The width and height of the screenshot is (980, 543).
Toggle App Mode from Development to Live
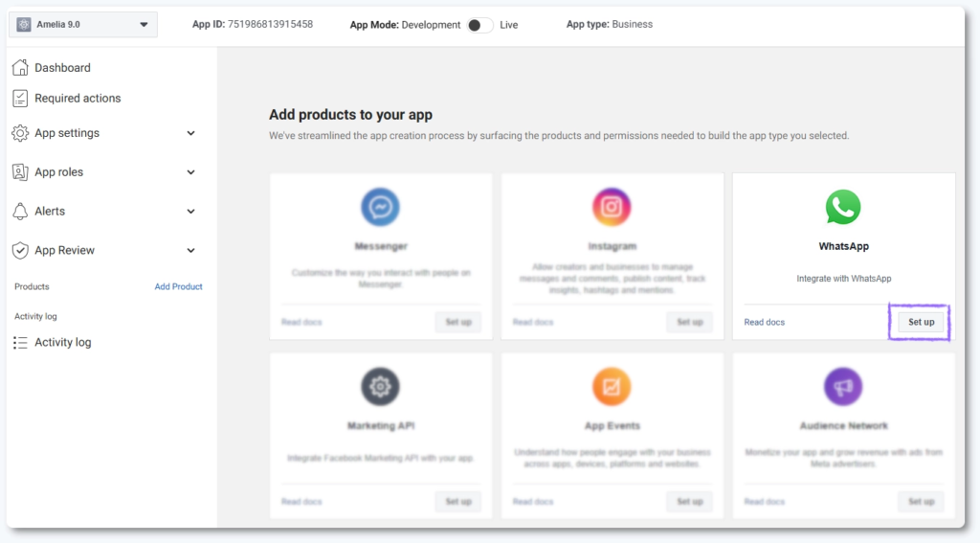(x=479, y=25)
